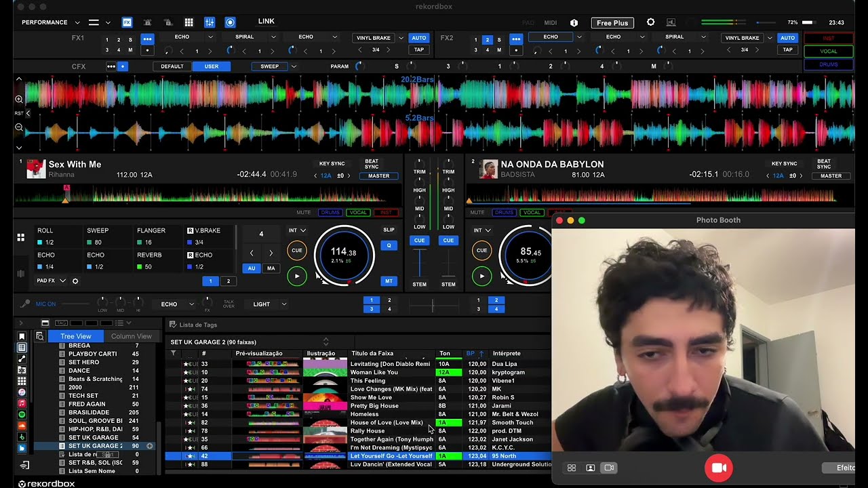
Task: Toggle deck 1 headphone CUE in mixer
Action: pyautogui.click(x=419, y=241)
